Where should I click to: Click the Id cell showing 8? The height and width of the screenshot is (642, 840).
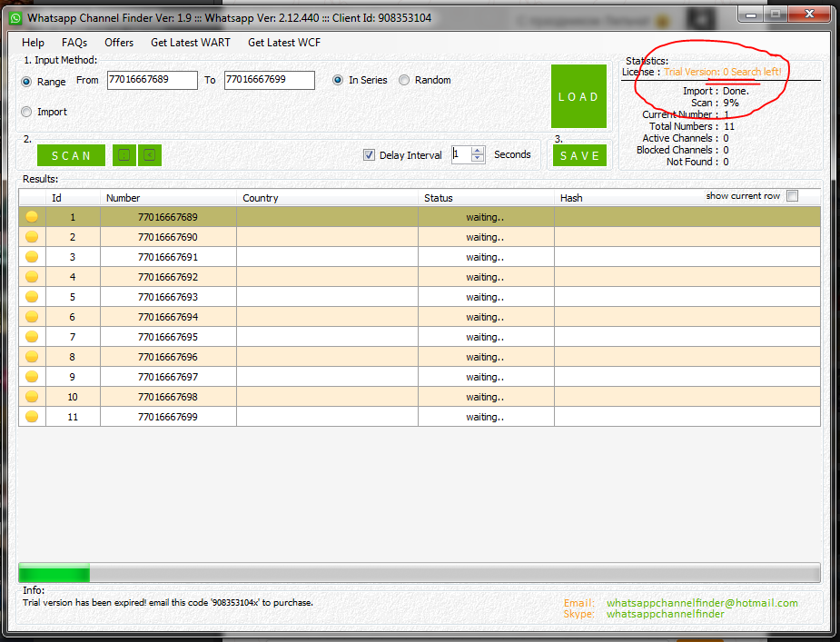click(73, 357)
